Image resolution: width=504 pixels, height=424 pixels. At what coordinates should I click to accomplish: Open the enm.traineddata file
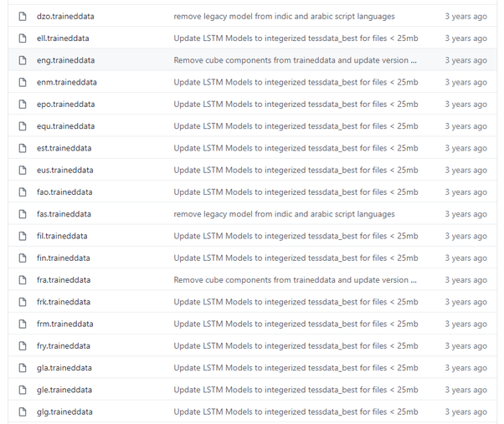click(66, 82)
